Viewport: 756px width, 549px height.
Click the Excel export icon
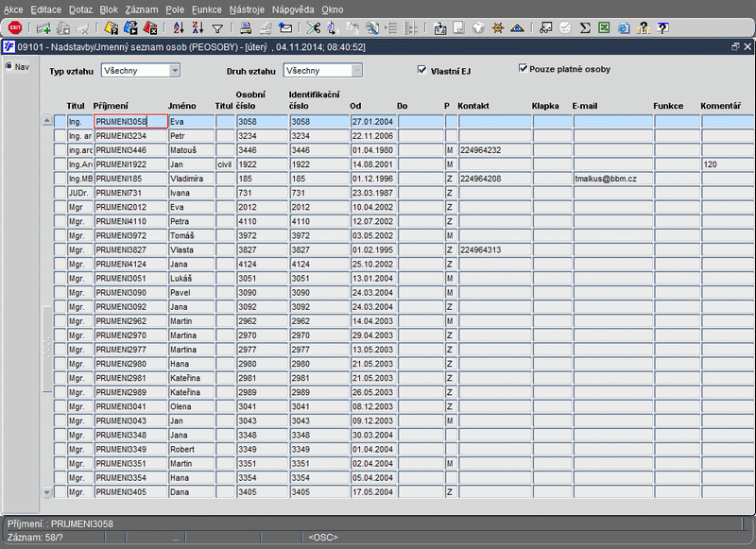604,28
